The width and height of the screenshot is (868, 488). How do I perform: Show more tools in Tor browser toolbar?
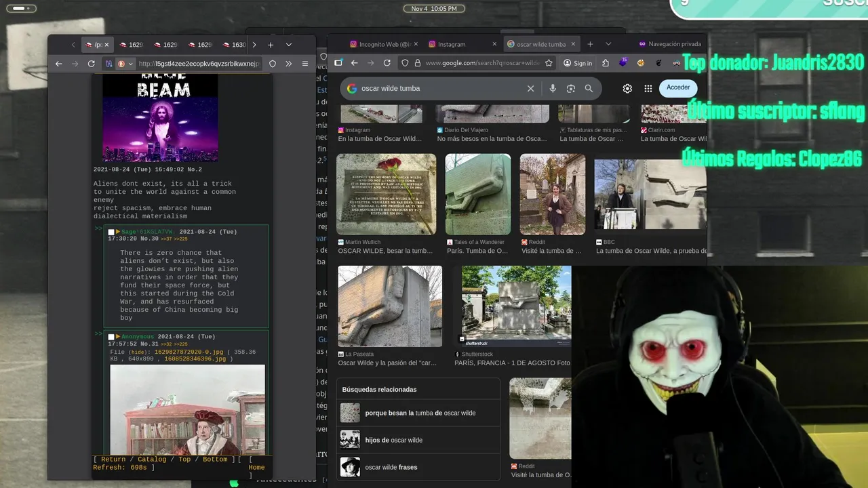288,64
